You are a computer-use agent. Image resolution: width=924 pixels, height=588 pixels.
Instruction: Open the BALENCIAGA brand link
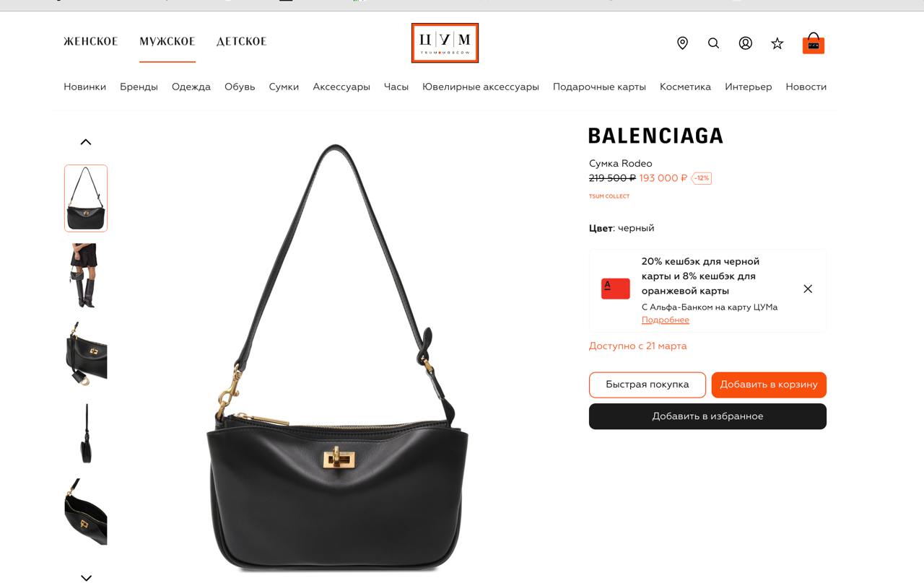tap(655, 136)
